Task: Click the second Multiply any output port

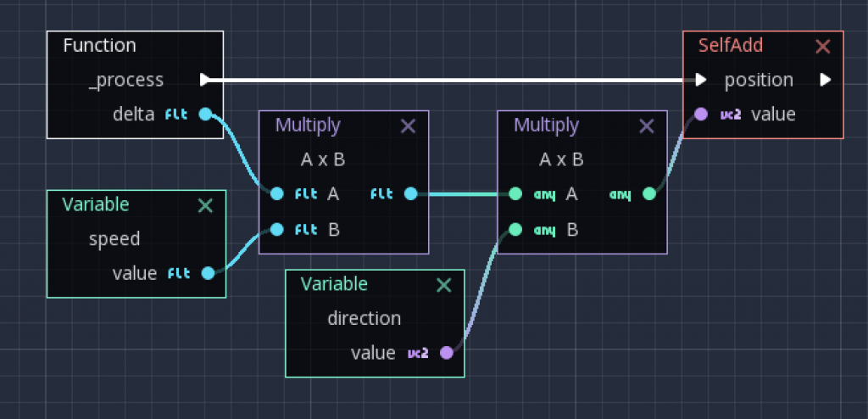Action: (649, 193)
